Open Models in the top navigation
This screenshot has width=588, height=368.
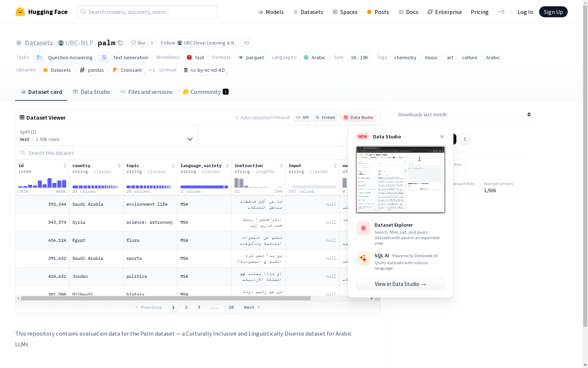coord(271,12)
